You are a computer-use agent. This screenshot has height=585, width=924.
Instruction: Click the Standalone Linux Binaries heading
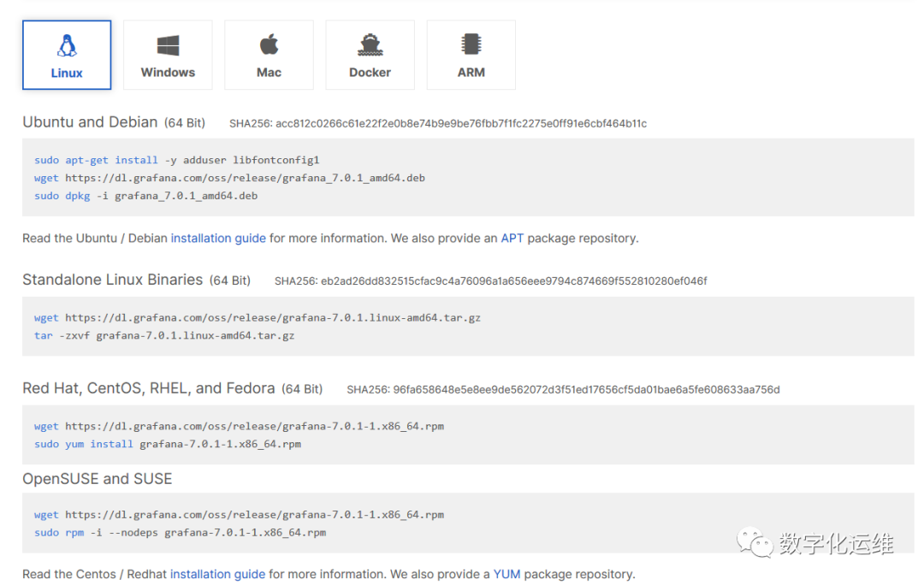[x=113, y=280]
